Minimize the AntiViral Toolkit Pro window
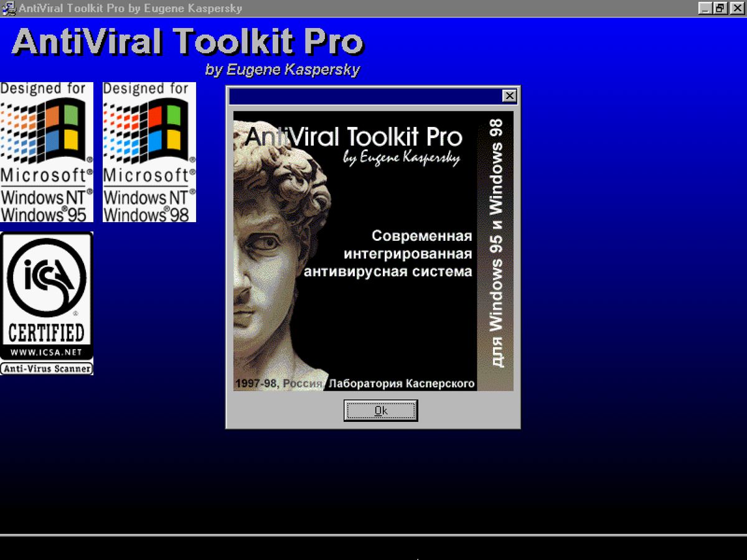This screenshot has width=747, height=560. pos(704,9)
